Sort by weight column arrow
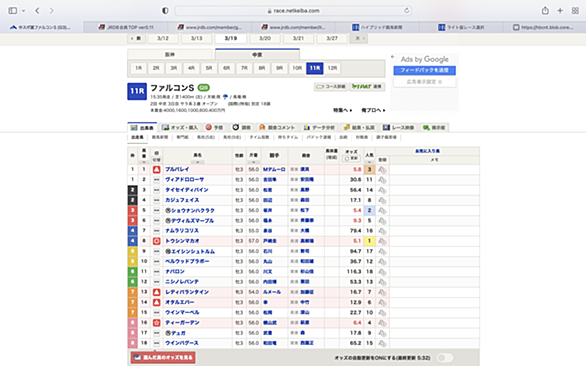This screenshot has height=366, width=586. coord(253,162)
